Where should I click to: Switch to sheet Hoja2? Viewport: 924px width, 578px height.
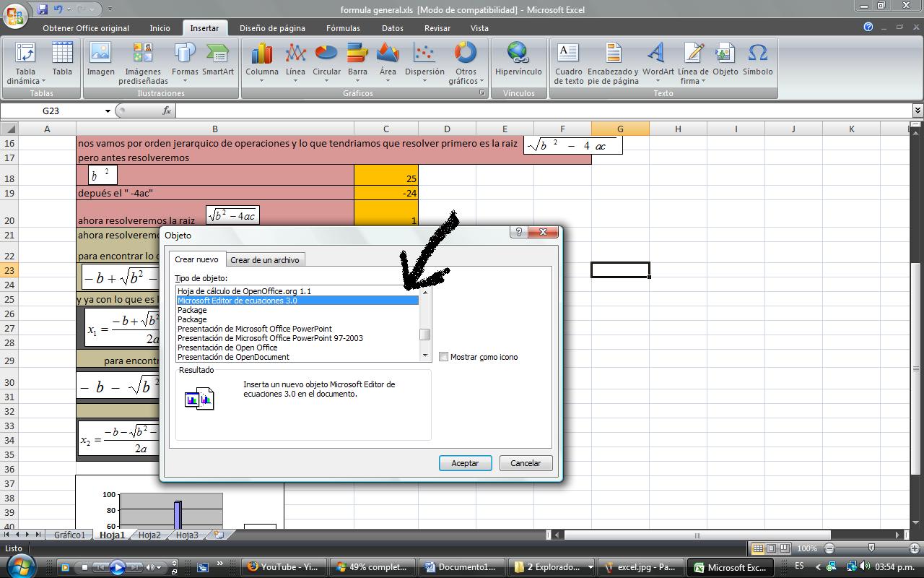click(x=149, y=535)
